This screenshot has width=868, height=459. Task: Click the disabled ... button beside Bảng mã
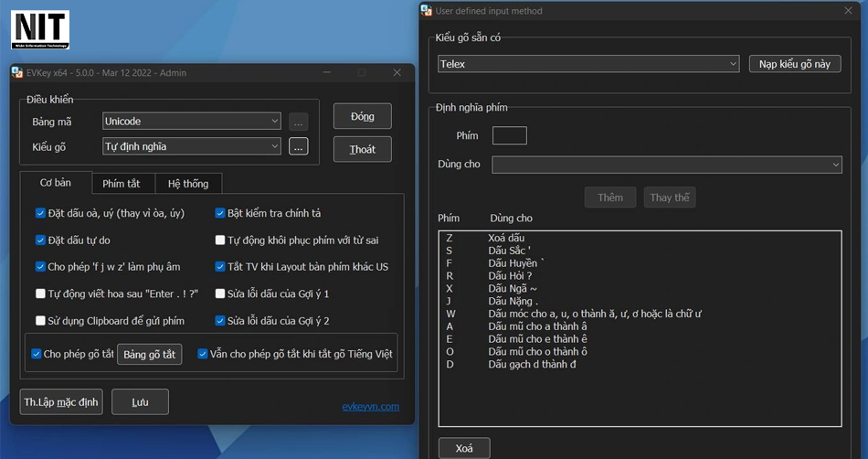click(299, 122)
